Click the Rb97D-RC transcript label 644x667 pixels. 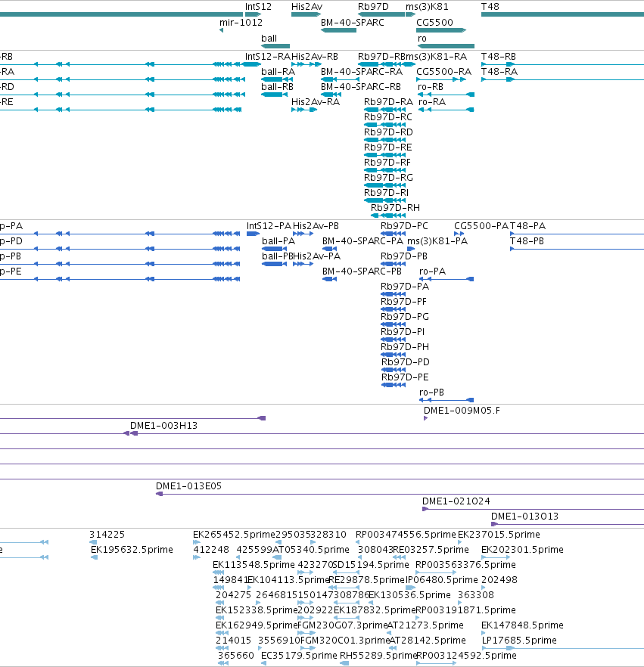pyautogui.click(x=387, y=117)
